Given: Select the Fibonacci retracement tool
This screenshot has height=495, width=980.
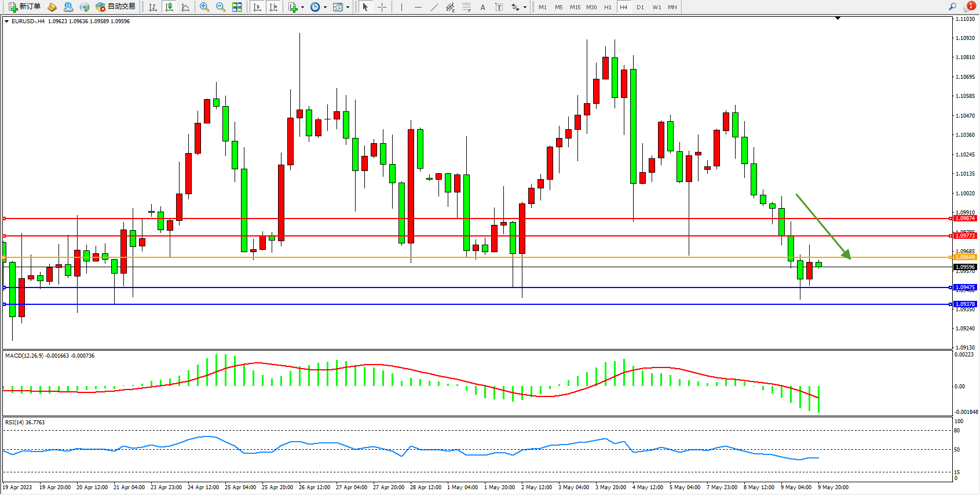Looking at the screenshot, I should click(466, 7).
